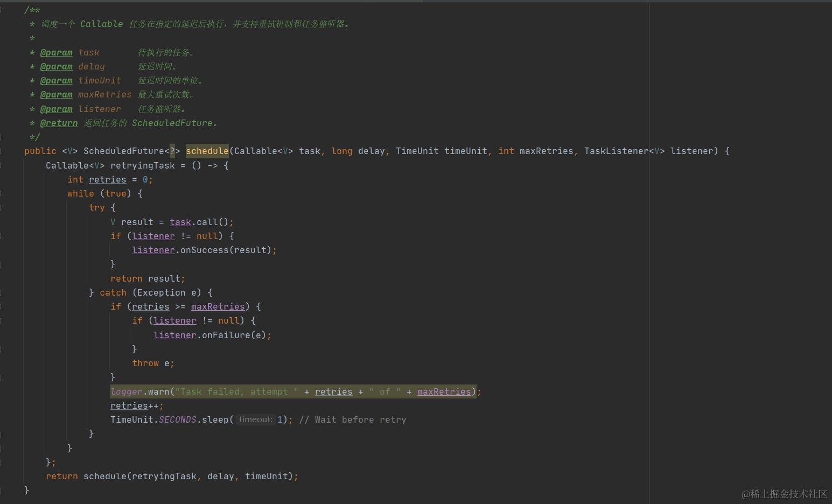Click SECONDS in the TimeUnit.SECONDS.sleep call

coord(178,420)
